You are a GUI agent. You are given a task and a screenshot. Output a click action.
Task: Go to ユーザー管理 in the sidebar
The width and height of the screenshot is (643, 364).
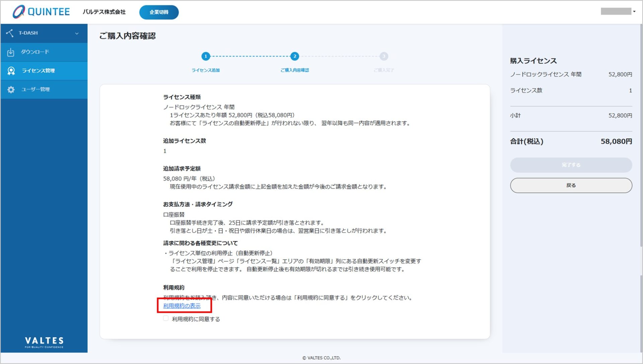[x=35, y=89]
